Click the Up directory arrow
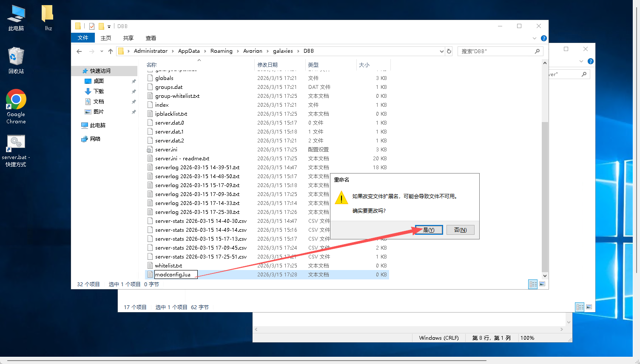Image resolution: width=640 pixels, height=364 pixels. pos(111,51)
